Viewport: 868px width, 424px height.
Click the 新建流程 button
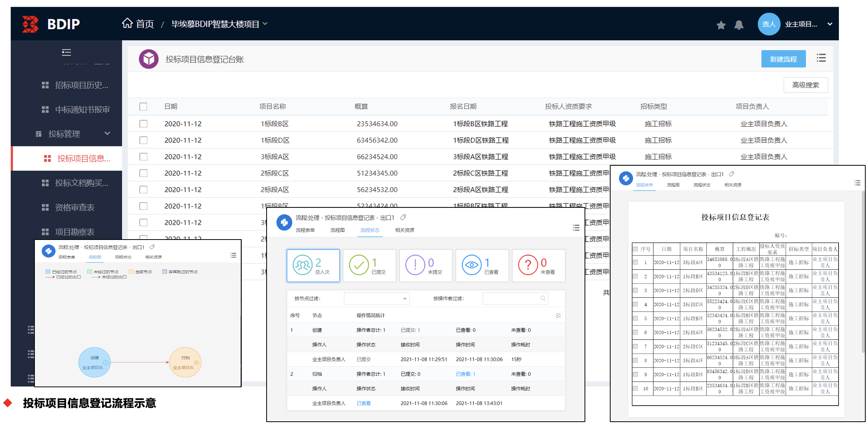point(783,59)
